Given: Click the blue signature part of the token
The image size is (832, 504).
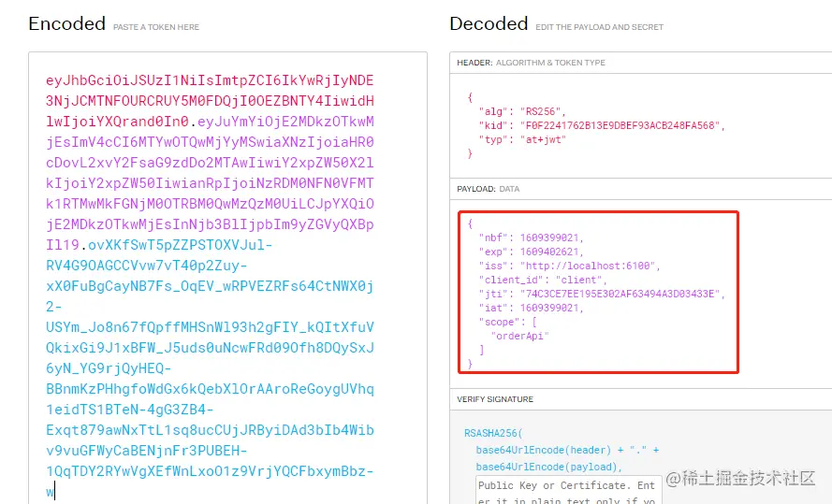Looking at the screenshot, I should coord(210,367).
